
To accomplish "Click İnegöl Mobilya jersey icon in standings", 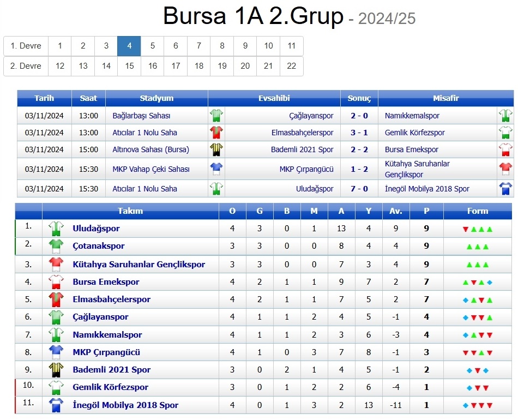I will click(x=56, y=405).
